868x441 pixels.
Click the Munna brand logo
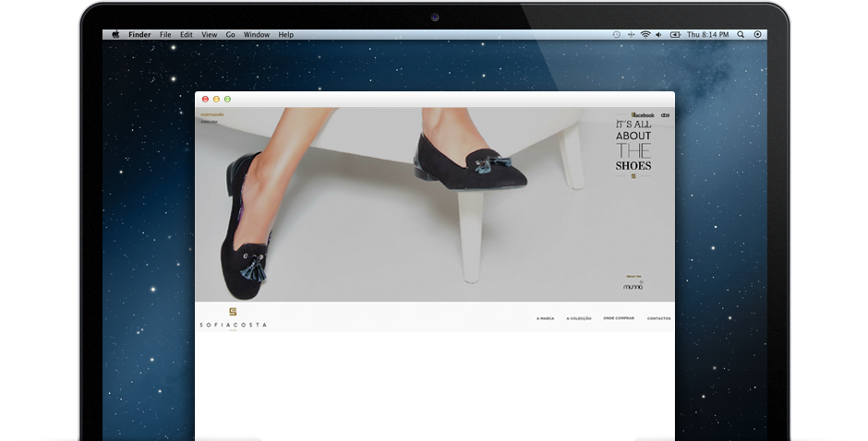(633, 285)
